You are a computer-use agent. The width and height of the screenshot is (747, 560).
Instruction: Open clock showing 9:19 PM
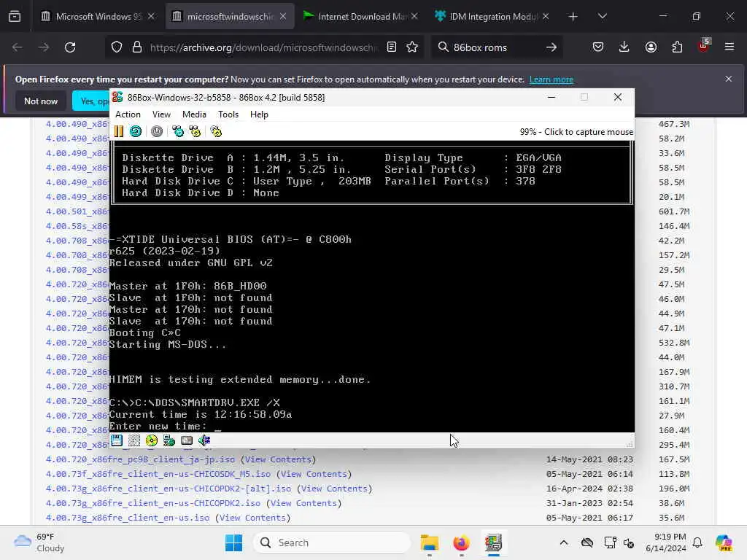point(666,542)
